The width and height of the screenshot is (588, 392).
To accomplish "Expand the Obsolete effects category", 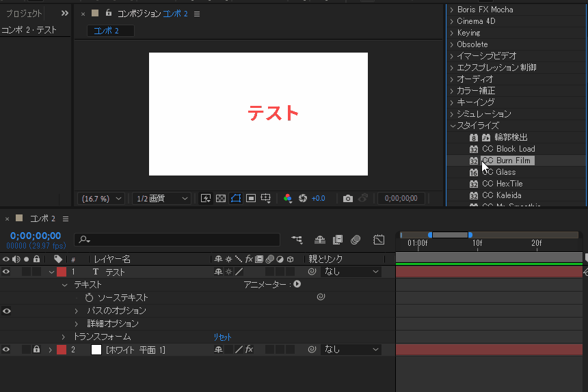I will 452,44.
